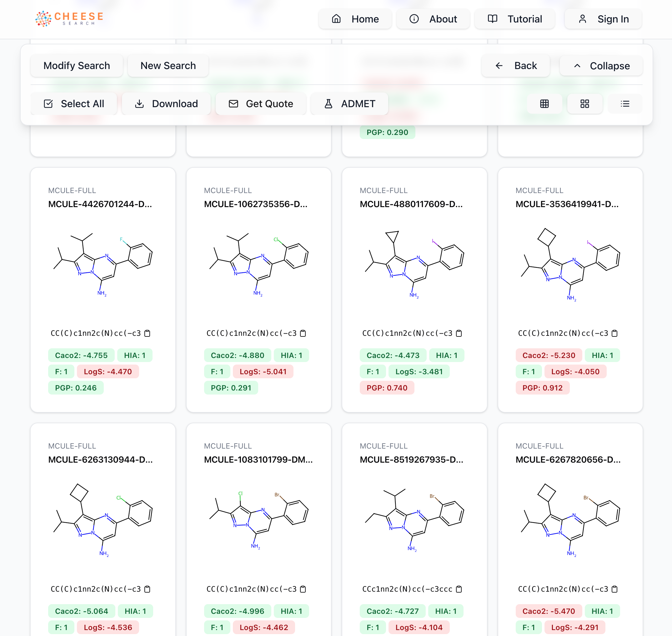Open the About page

click(x=433, y=19)
